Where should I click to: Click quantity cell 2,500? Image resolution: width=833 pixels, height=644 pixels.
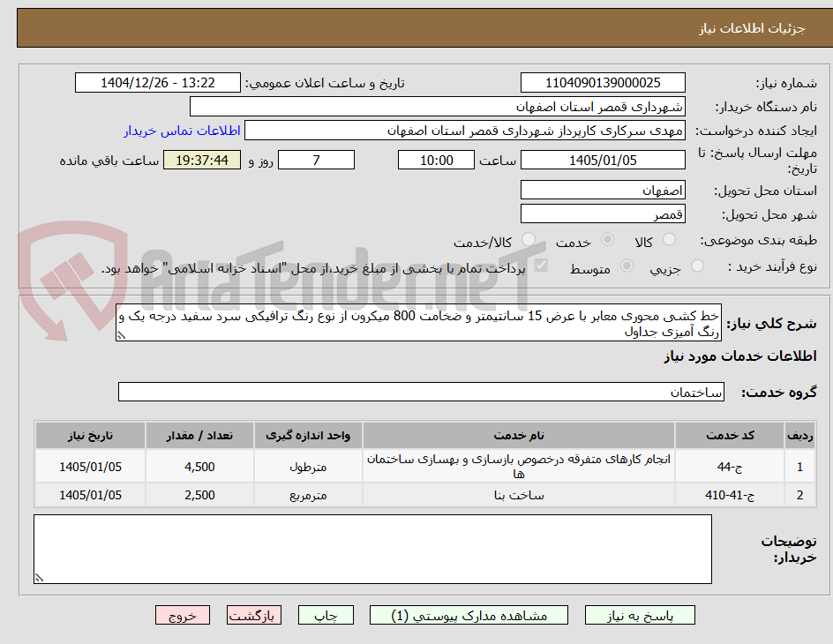pos(199,495)
